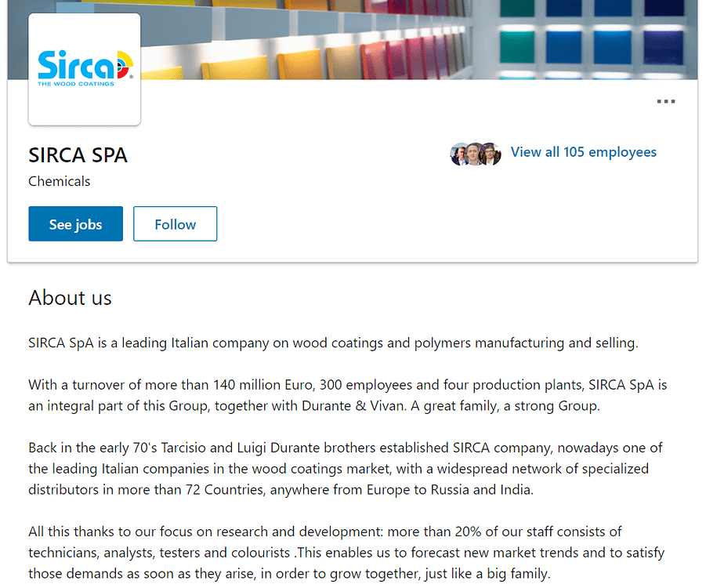This screenshot has height=588, width=706.
Task: Open the More actions ellipsis menu
Action: (665, 101)
